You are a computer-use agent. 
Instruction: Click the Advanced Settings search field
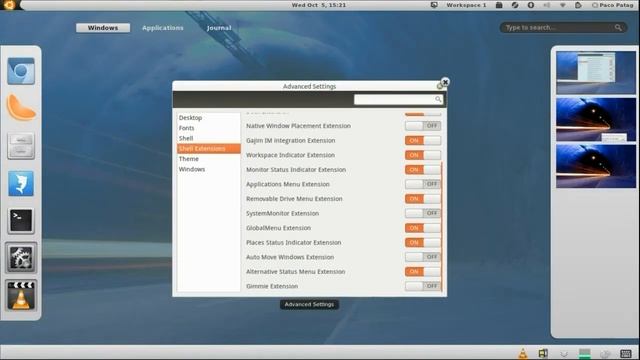point(398,99)
